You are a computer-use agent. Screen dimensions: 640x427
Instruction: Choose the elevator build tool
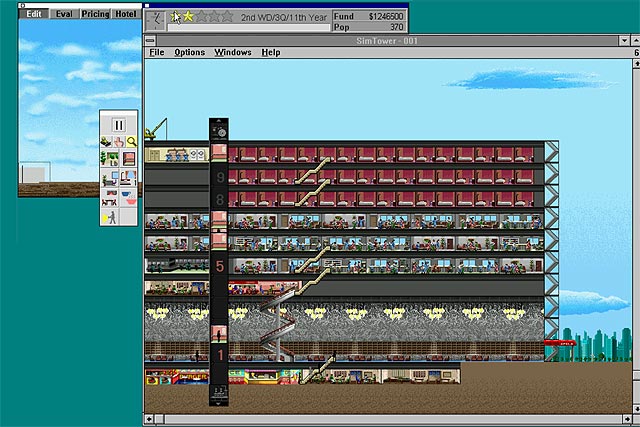tap(129, 158)
